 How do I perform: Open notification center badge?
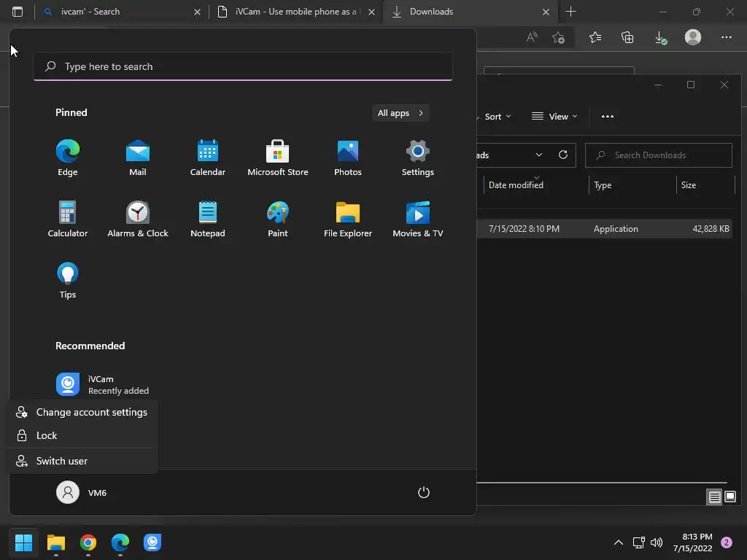pyautogui.click(x=727, y=542)
